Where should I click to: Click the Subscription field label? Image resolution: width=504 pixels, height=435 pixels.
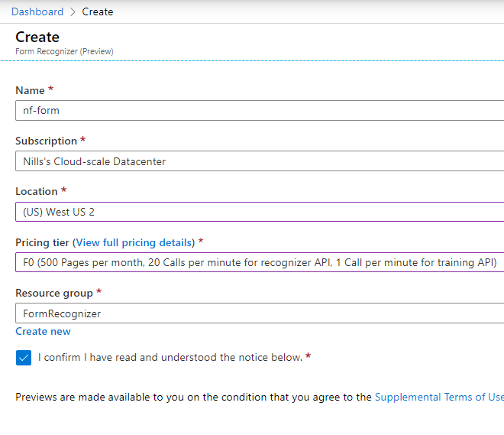(47, 141)
